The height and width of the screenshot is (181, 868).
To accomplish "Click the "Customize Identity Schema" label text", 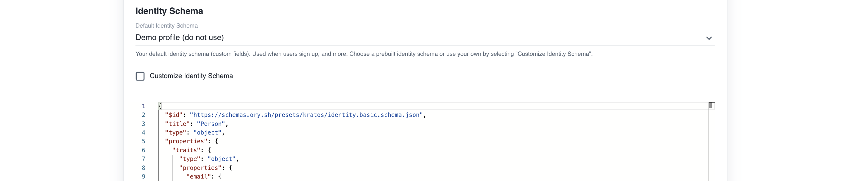I will 191,76.
